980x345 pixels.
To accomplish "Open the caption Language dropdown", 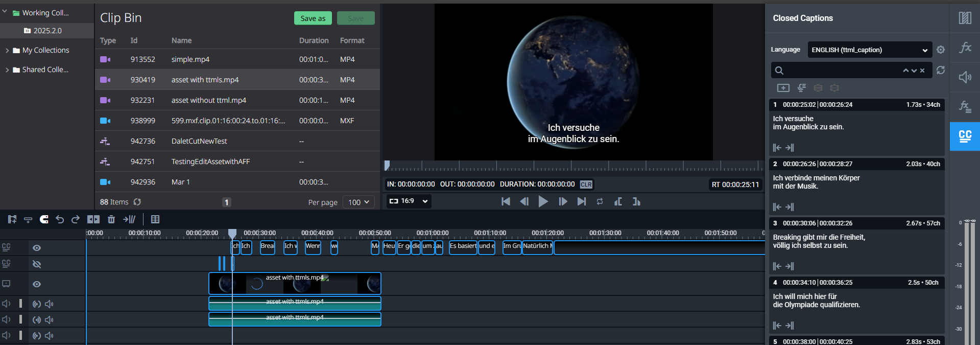I will 869,50.
